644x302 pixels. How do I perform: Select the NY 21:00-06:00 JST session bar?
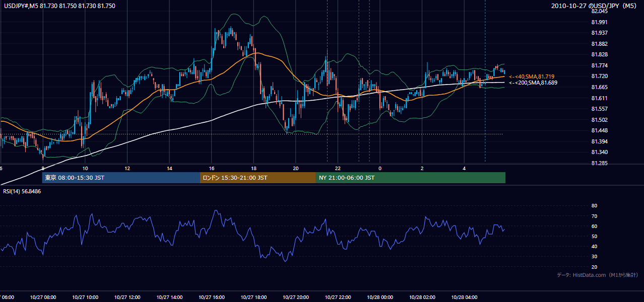[411, 178]
